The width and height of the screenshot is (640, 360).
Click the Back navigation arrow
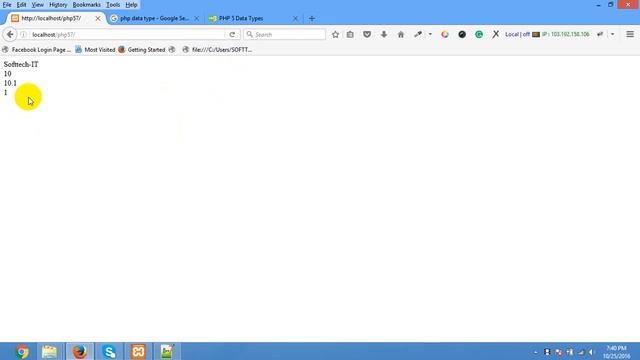(x=10, y=35)
